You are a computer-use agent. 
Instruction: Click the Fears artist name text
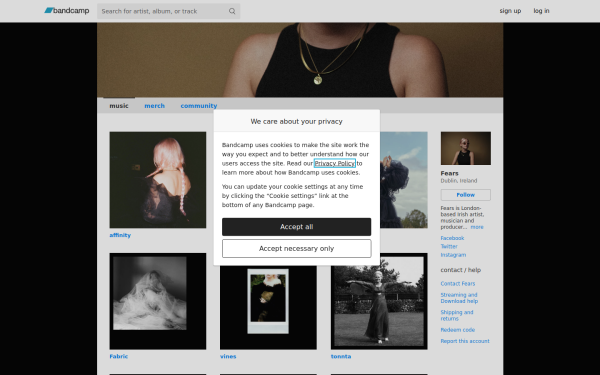click(449, 173)
